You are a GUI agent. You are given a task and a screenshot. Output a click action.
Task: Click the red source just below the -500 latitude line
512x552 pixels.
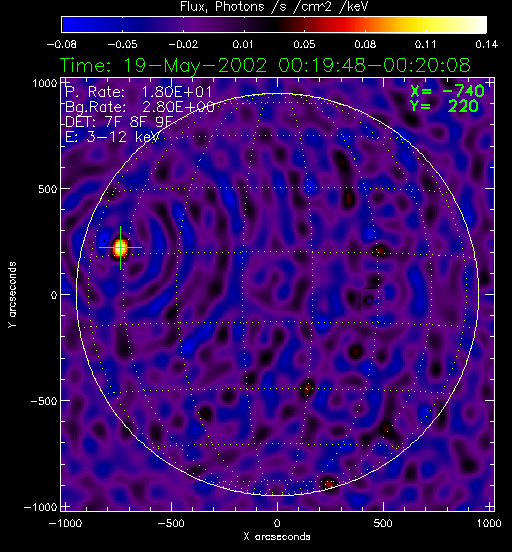(307, 389)
